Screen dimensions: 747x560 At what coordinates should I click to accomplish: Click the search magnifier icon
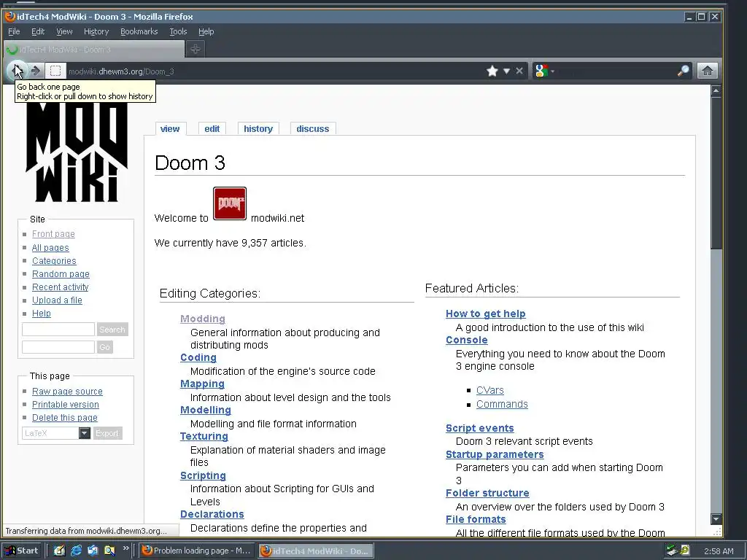(683, 71)
